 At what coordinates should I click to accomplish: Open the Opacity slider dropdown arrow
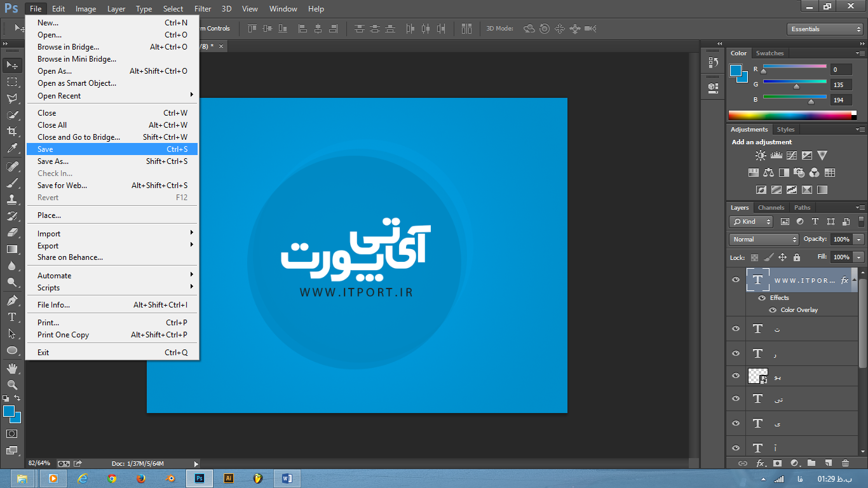pyautogui.click(x=859, y=240)
